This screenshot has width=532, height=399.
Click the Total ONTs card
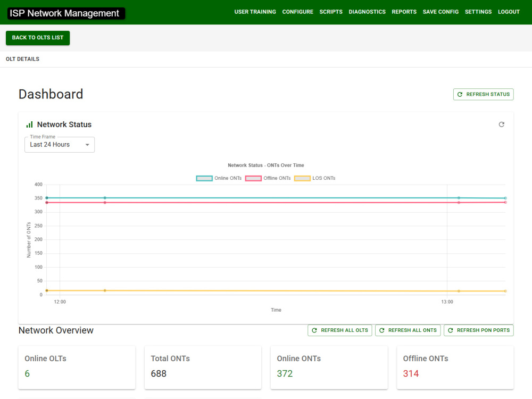coord(203,368)
